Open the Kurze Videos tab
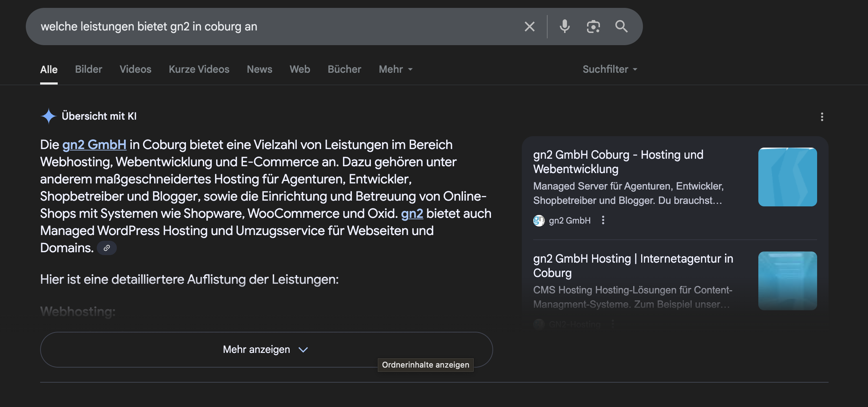 (x=199, y=69)
